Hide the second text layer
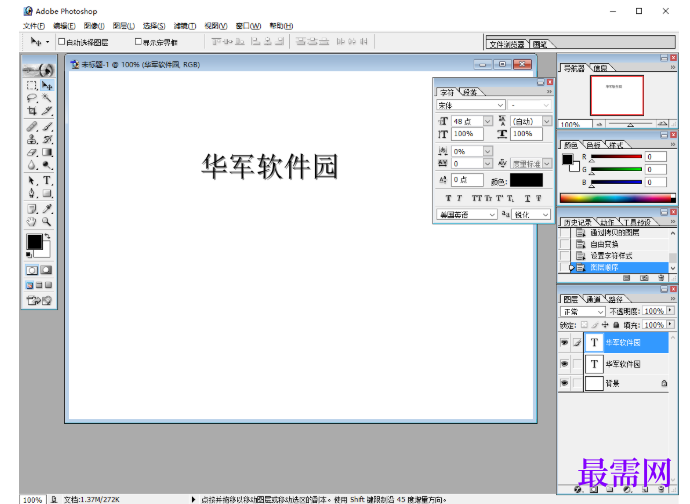 point(564,364)
